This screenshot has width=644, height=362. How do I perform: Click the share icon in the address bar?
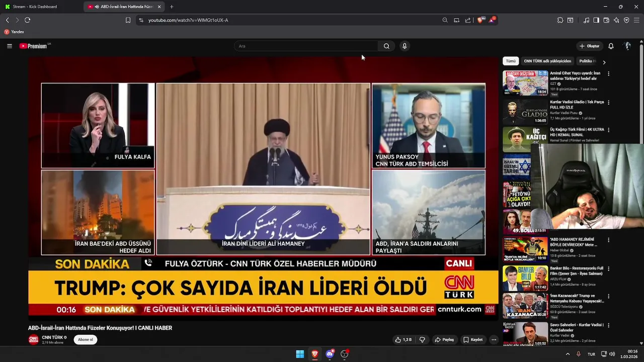468,20
